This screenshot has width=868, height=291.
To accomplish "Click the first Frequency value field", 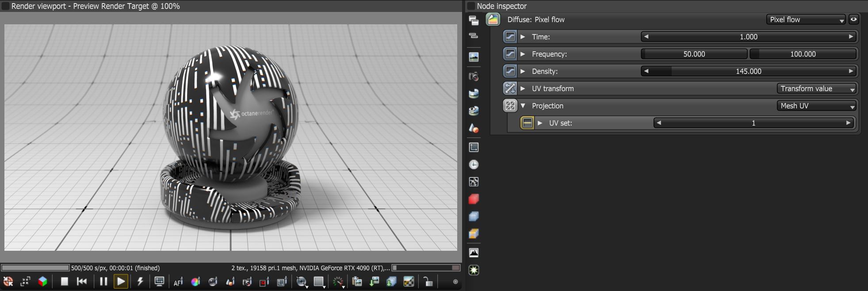I will click(x=694, y=54).
